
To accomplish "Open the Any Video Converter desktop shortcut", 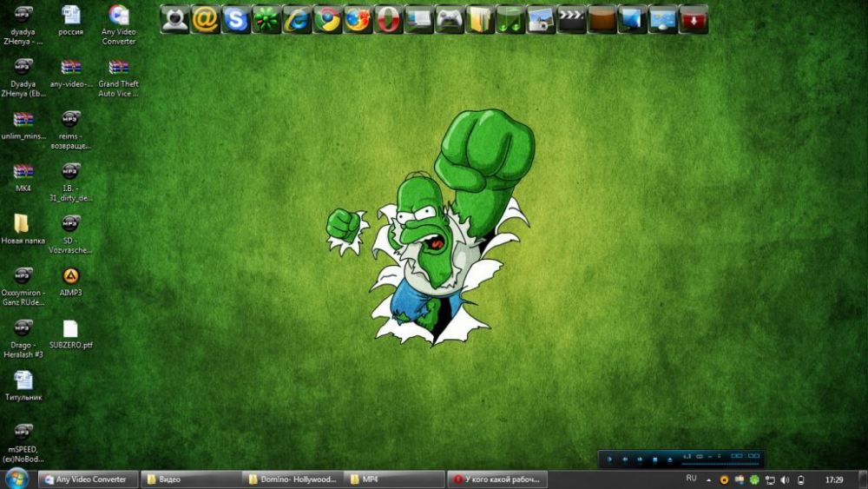I will [x=118, y=25].
